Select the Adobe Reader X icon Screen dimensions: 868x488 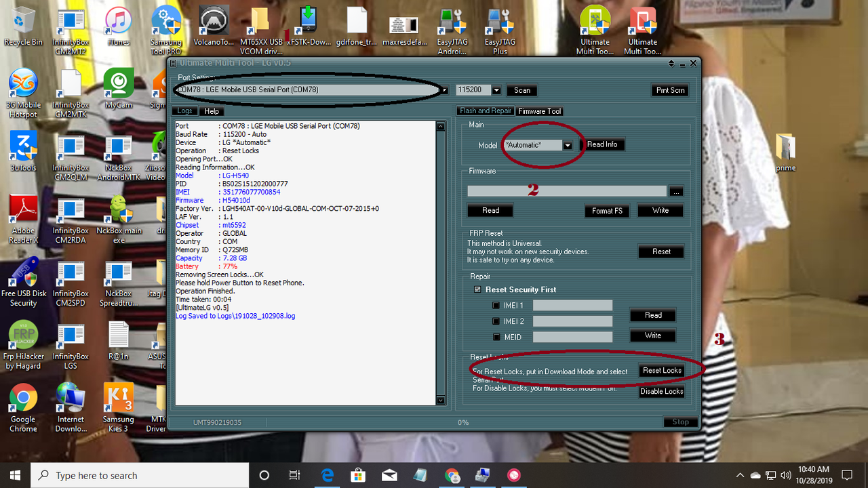[x=23, y=219]
